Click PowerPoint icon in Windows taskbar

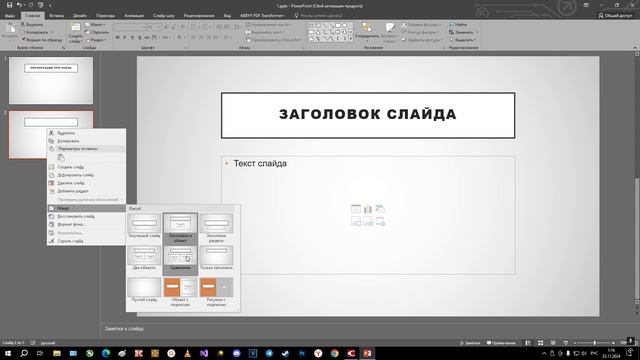pyautogui.click(x=367, y=353)
